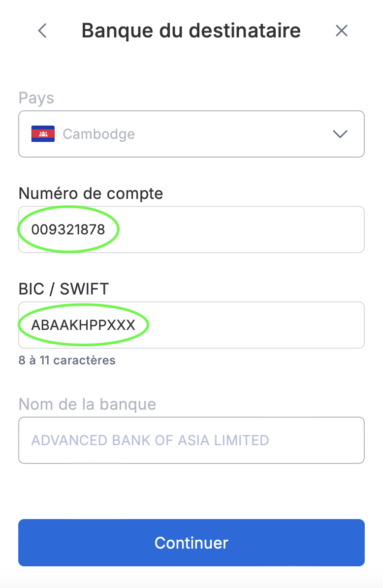383x588 pixels.
Task: Click the Pays label
Action: 36,98
